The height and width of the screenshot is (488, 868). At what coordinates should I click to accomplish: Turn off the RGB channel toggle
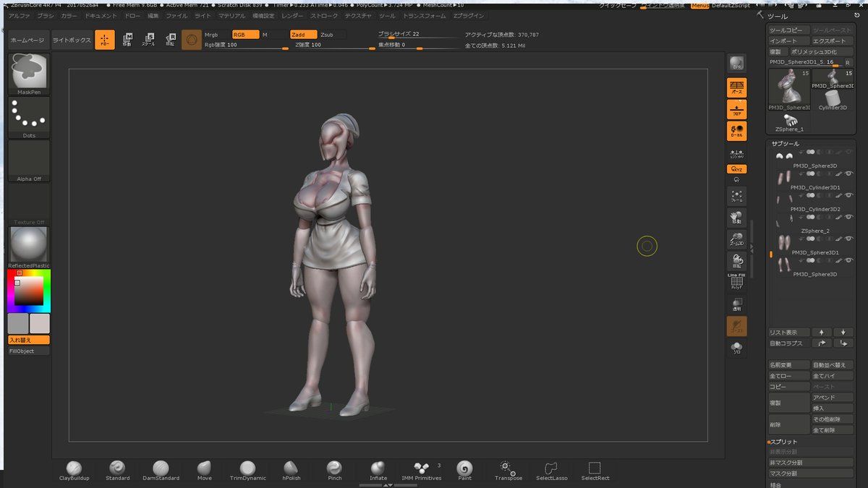tap(244, 35)
